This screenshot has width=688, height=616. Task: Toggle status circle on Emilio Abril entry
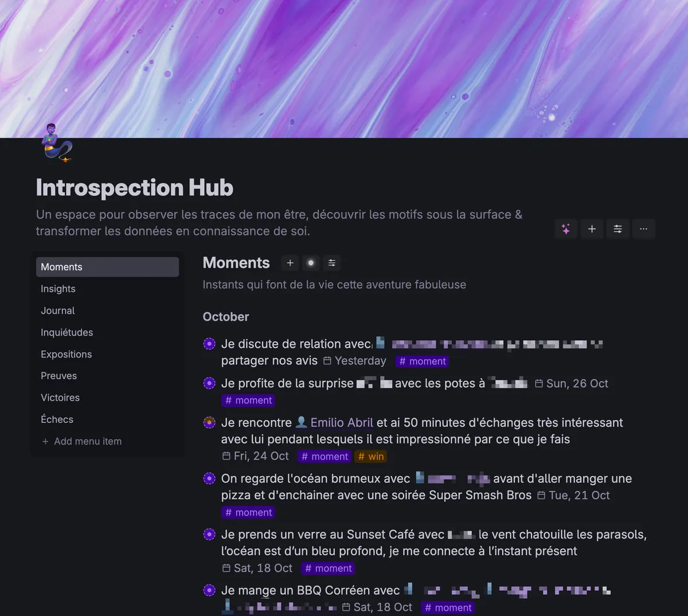pos(209,423)
